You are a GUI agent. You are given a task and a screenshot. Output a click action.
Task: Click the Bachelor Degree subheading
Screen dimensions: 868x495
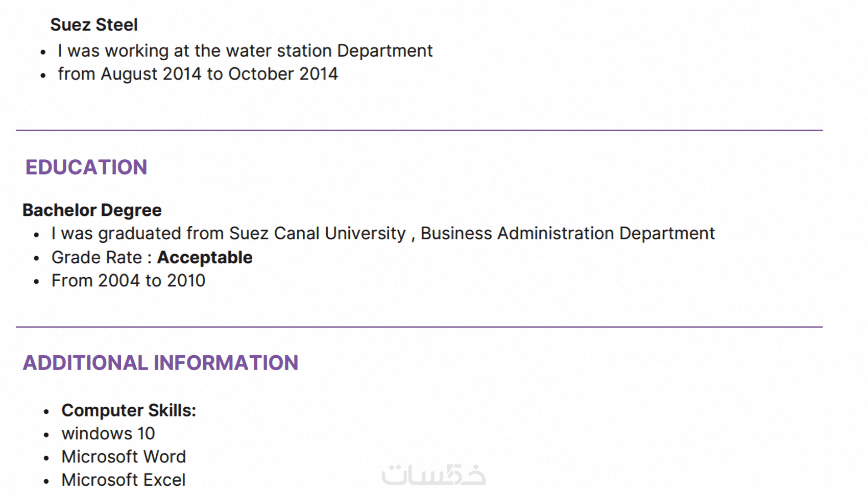point(92,210)
